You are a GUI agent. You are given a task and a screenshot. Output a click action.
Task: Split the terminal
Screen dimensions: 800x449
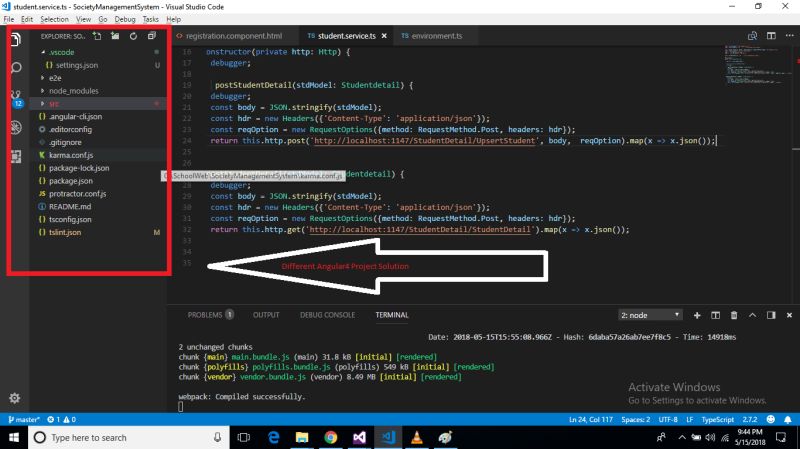(715, 315)
